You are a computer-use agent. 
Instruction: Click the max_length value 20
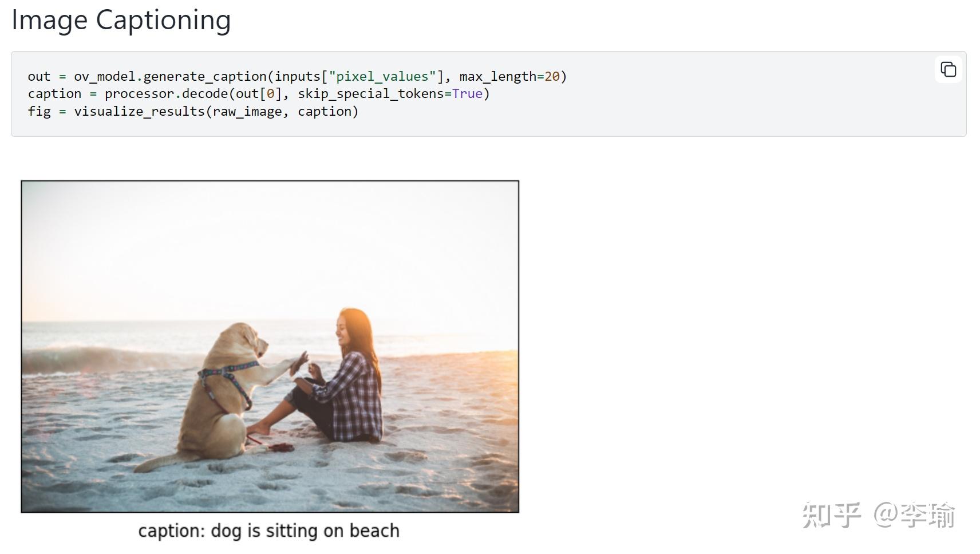coord(552,76)
